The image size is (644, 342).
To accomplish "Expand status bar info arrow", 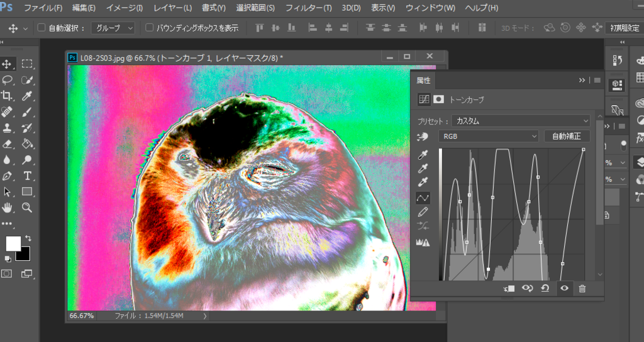I will (x=204, y=316).
